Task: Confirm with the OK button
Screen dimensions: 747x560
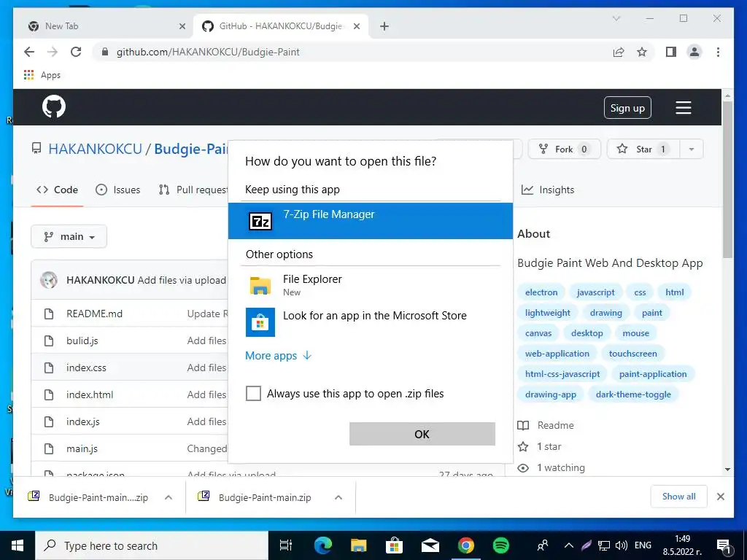Action: point(422,434)
